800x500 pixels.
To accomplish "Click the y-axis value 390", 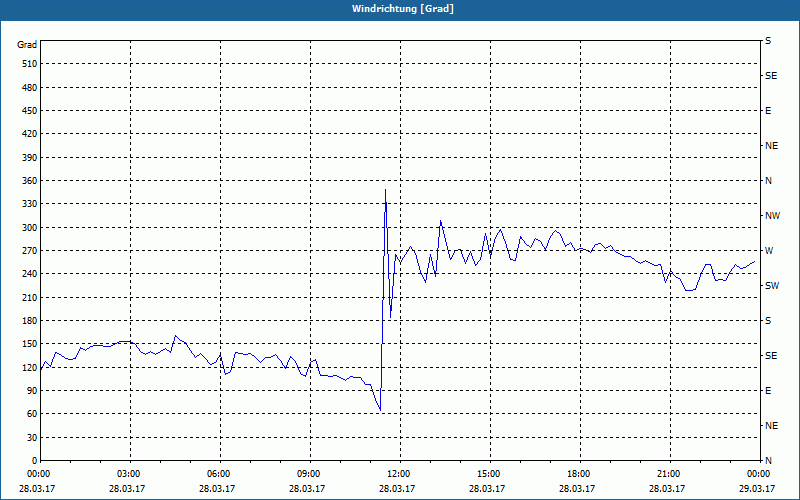I will click(30, 158).
